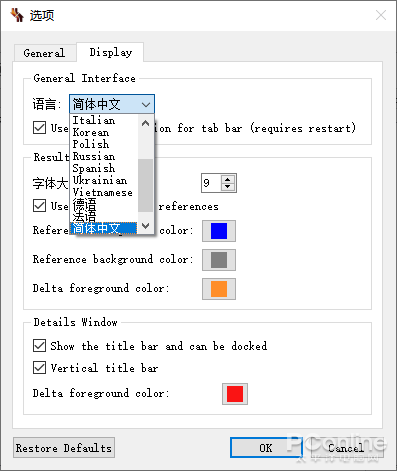The width and height of the screenshot is (397, 471).
Task: Increase font size with the spinner up arrow
Action: click(x=228, y=179)
